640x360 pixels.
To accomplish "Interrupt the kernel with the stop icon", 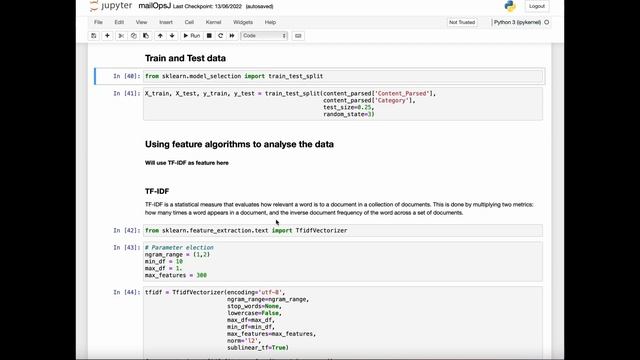I will point(209,36).
